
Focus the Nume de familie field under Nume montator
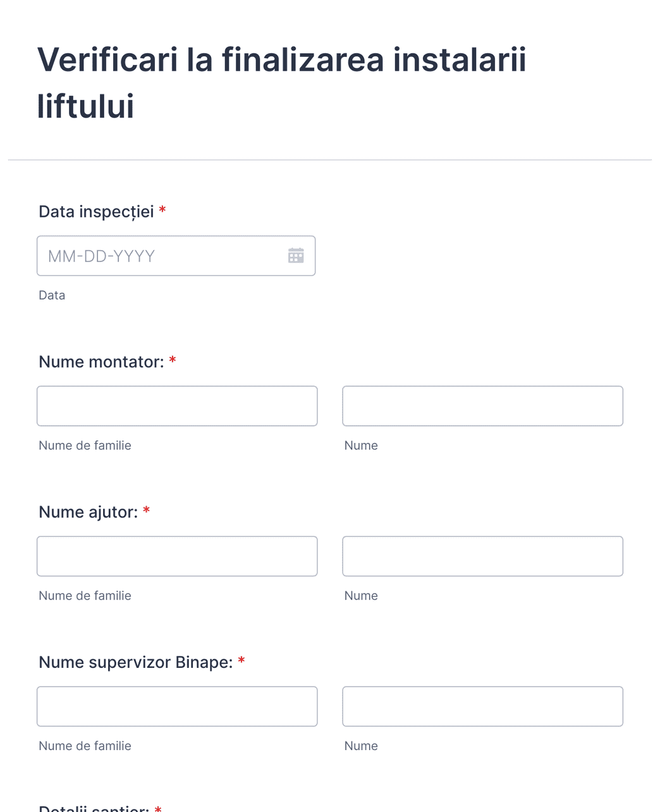click(x=177, y=406)
